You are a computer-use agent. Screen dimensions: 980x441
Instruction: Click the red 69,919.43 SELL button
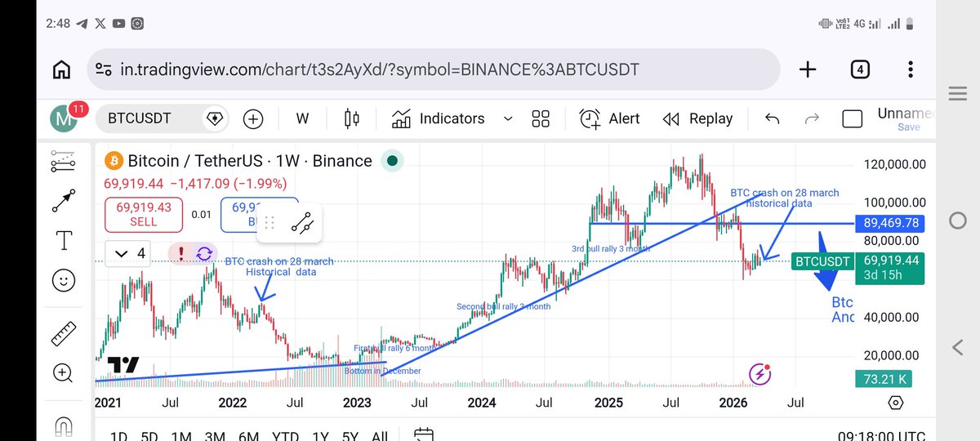click(145, 215)
